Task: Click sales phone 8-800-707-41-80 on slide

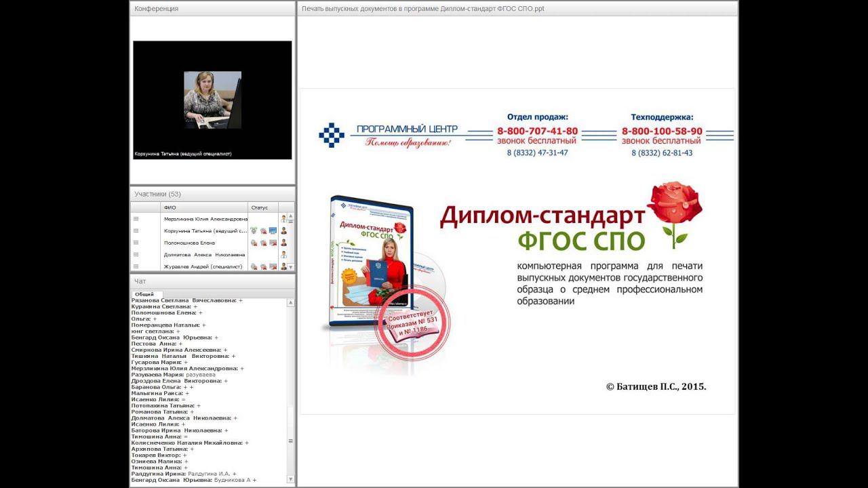Action: point(537,131)
